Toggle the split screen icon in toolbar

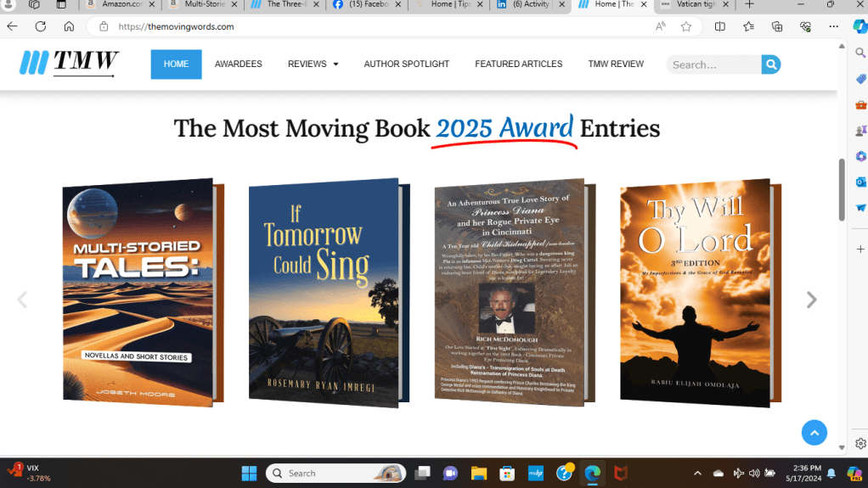pos(720,26)
